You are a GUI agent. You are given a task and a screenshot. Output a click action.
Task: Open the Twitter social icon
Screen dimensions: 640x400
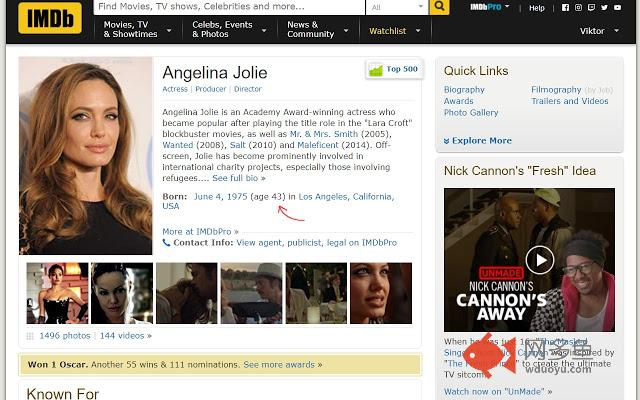click(x=604, y=7)
